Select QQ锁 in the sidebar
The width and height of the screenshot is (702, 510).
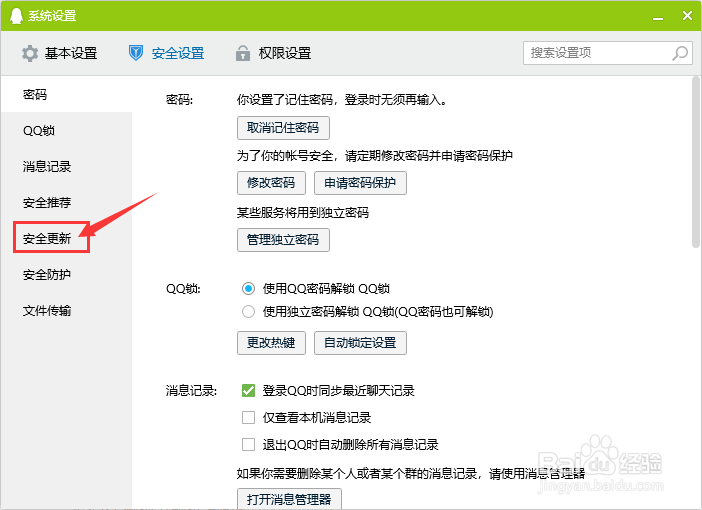[66, 130]
